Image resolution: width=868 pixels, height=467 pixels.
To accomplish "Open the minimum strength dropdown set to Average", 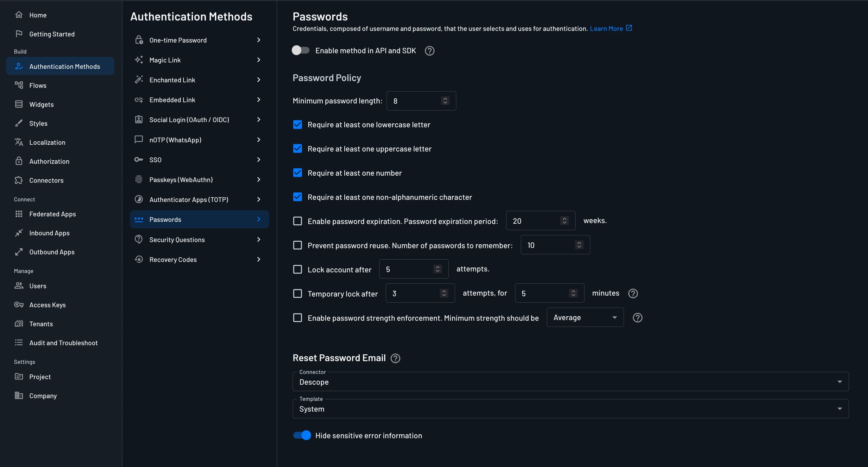I will click(x=585, y=317).
